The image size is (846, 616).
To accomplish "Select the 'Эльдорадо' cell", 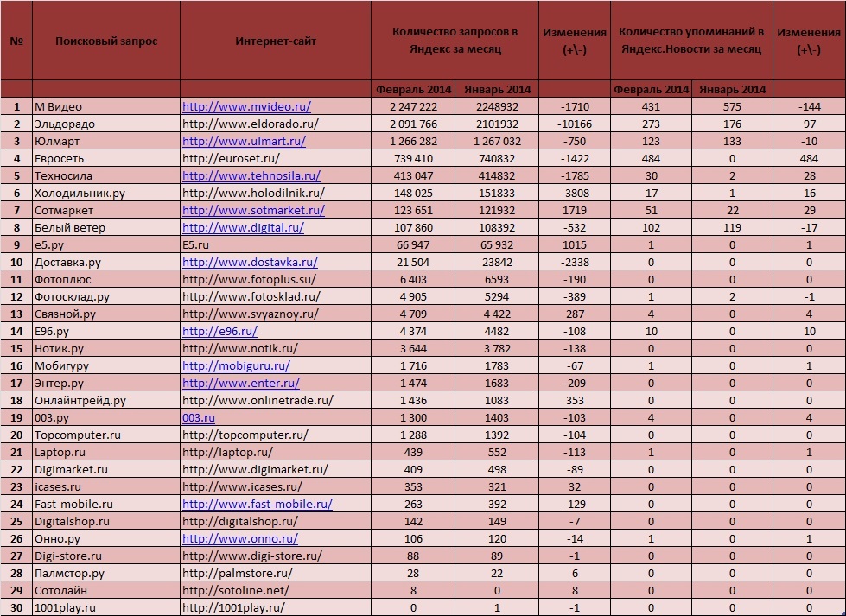I will tap(106, 124).
